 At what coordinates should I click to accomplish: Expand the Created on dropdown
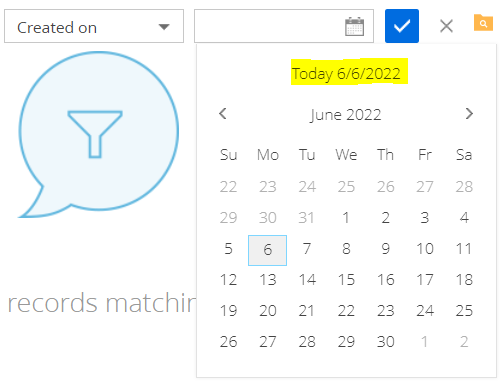point(94,26)
